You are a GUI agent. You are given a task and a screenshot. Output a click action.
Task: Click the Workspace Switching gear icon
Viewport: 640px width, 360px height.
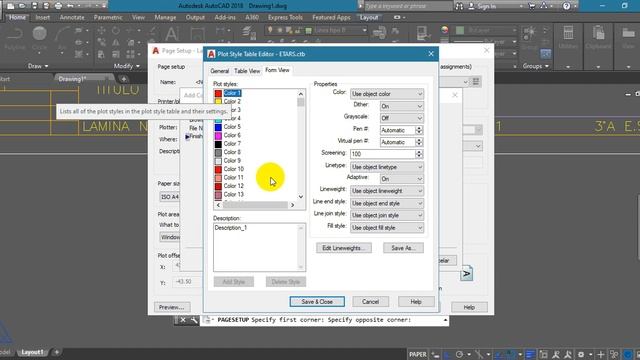click(581, 354)
